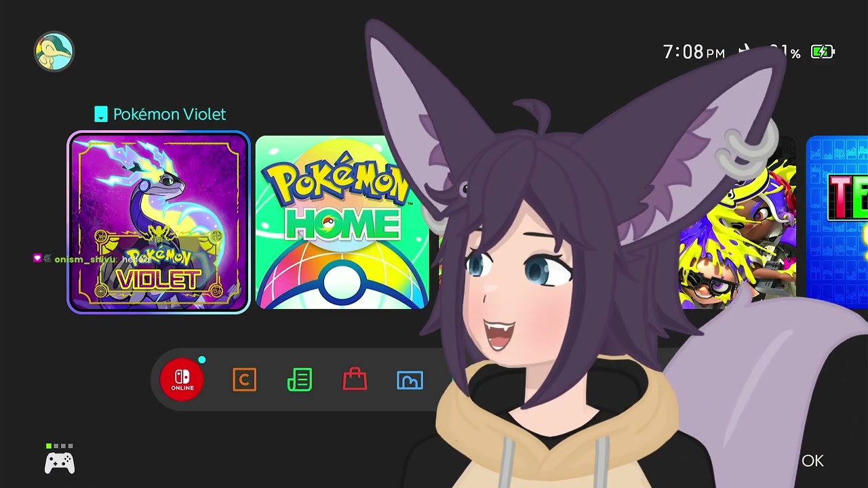The image size is (868, 488).
Task: Open the GameChat C icon
Action: 244,380
